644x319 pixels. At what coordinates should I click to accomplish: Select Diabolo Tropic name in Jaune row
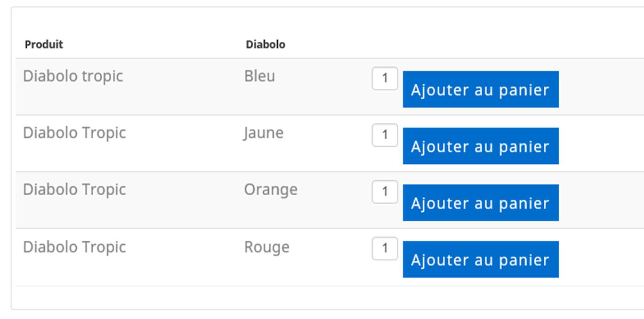(x=74, y=133)
